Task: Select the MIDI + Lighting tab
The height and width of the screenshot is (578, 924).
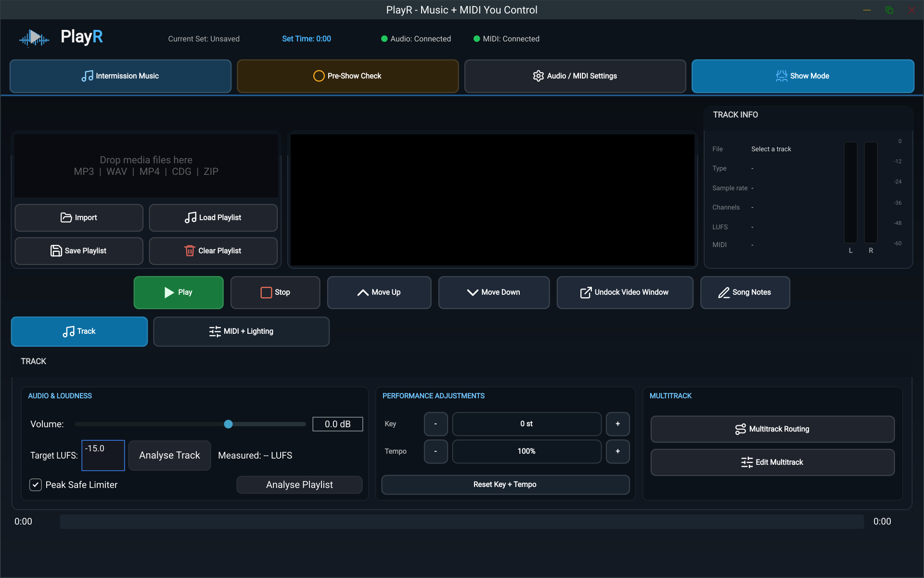Action: click(x=241, y=331)
